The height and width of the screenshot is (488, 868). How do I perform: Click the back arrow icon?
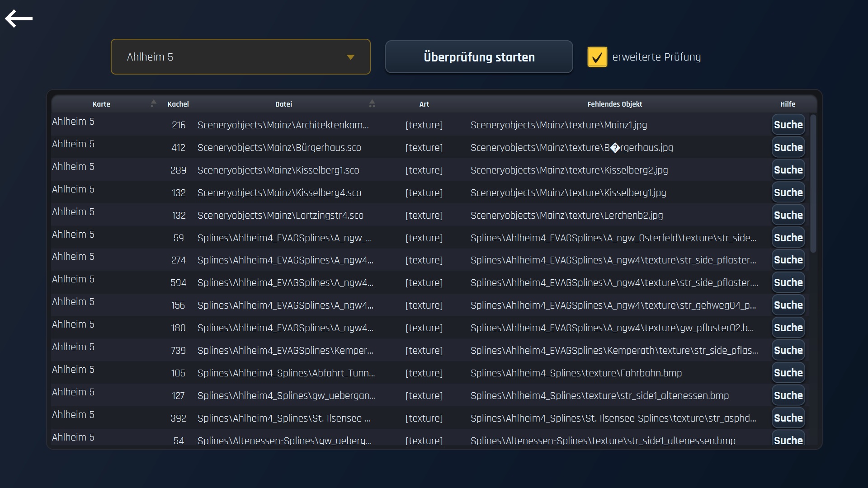click(19, 19)
